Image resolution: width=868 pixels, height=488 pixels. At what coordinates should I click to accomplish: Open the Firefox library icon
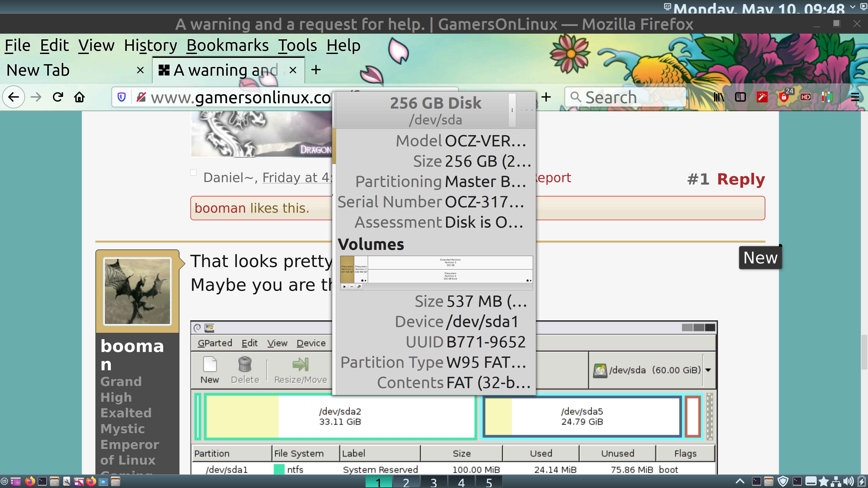pos(719,97)
